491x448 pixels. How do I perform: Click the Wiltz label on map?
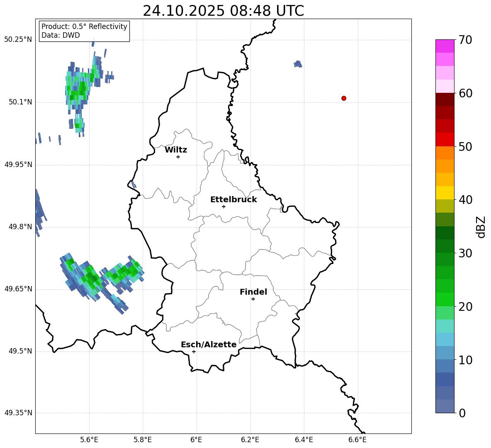pos(176,150)
